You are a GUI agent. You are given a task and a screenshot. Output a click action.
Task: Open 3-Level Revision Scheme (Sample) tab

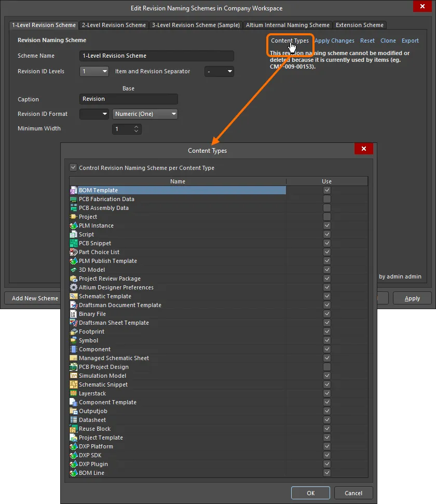(196, 25)
